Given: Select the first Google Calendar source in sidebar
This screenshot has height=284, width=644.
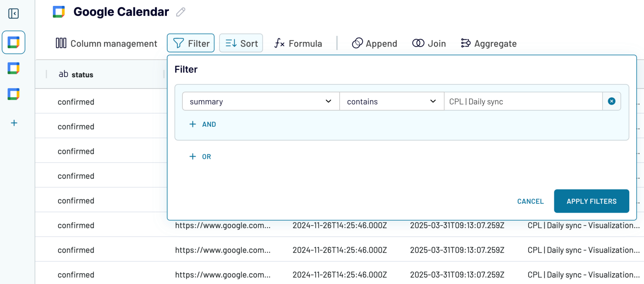Looking at the screenshot, I should [x=13, y=42].
